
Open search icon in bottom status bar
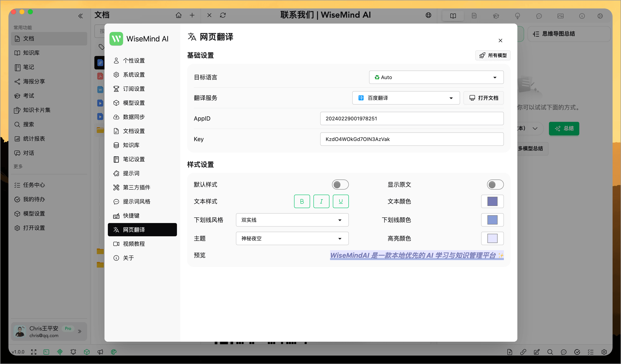(550, 352)
